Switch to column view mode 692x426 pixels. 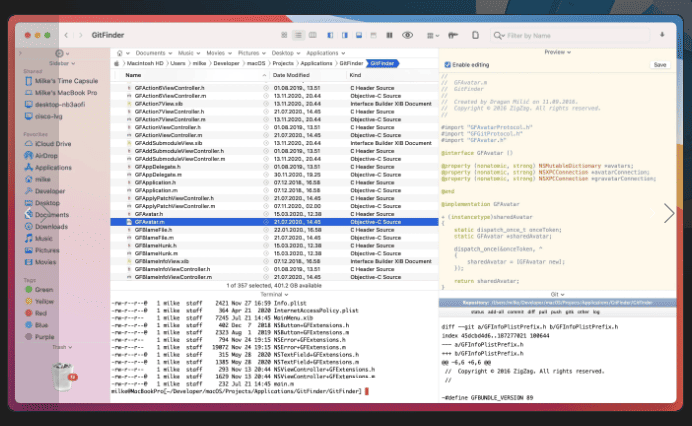312,35
